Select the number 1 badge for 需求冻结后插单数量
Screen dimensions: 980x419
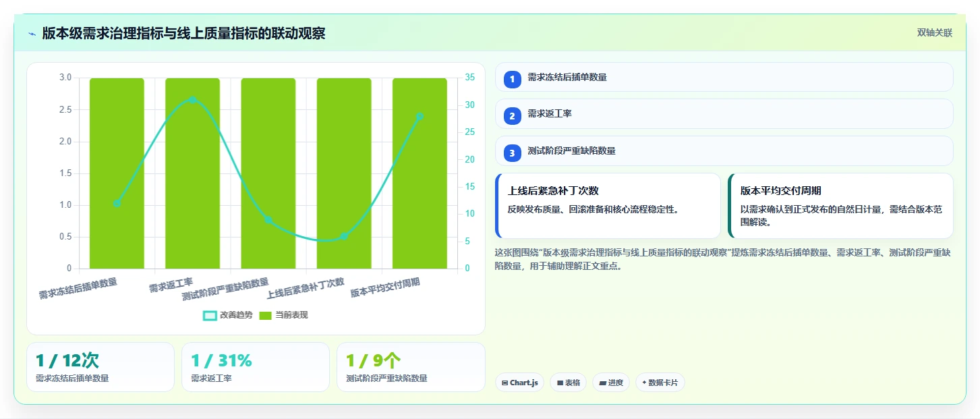coord(512,79)
